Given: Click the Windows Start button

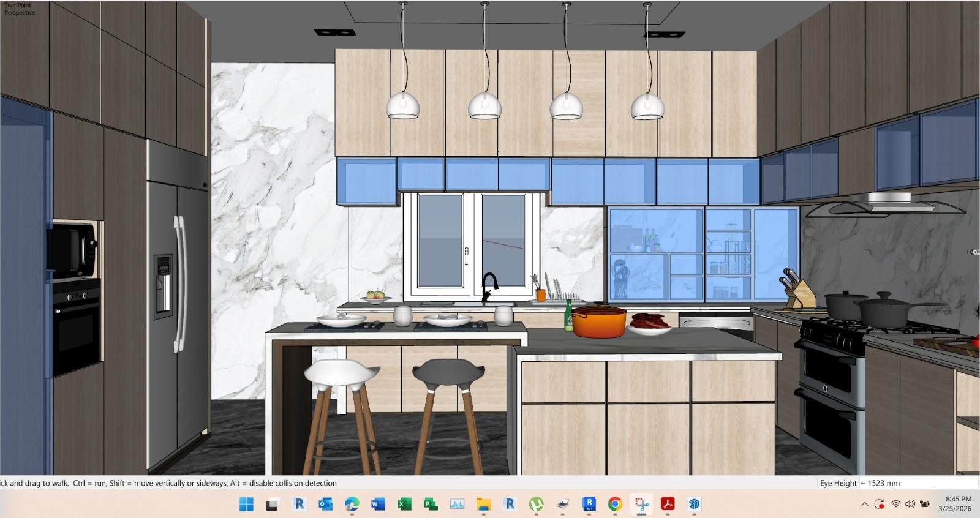Looking at the screenshot, I should [246, 504].
